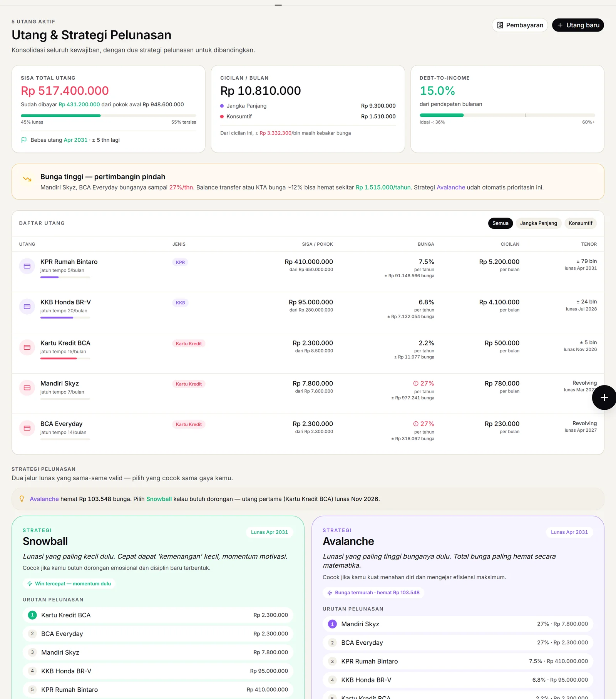Add a new debt with Utang baru

click(578, 25)
